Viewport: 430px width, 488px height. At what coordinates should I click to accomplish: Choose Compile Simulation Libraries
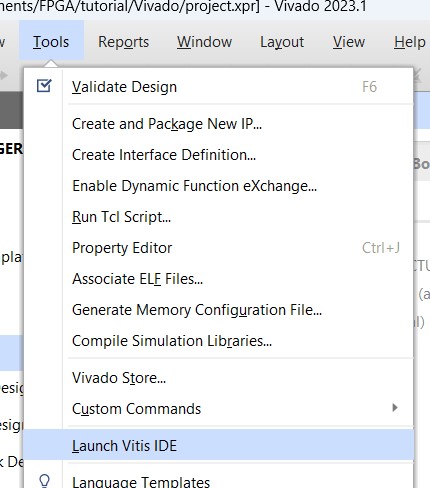coord(219,341)
